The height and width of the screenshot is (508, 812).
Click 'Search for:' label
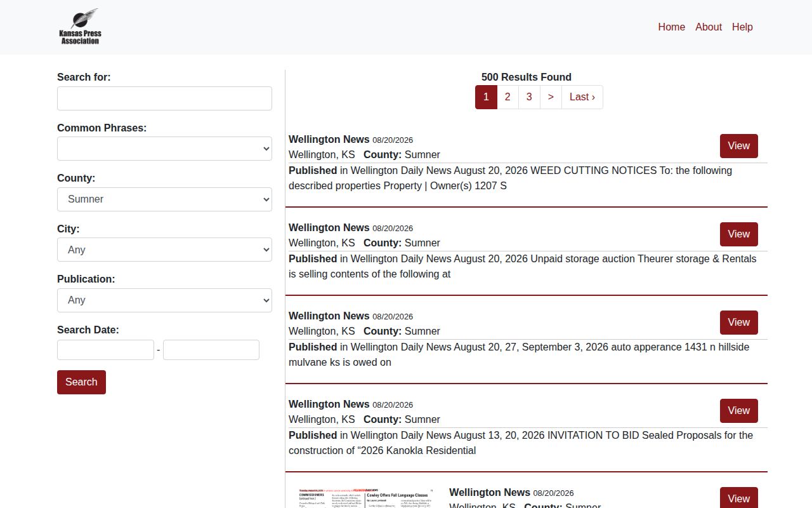click(84, 77)
